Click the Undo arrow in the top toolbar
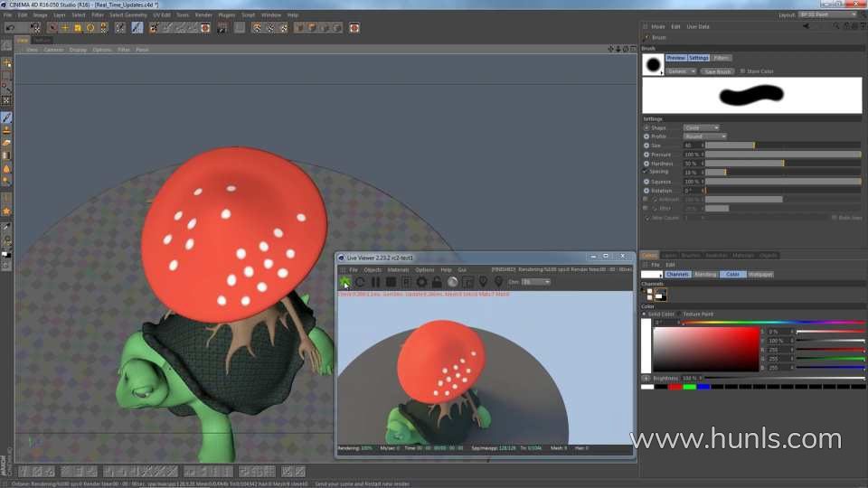 click(x=10, y=28)
